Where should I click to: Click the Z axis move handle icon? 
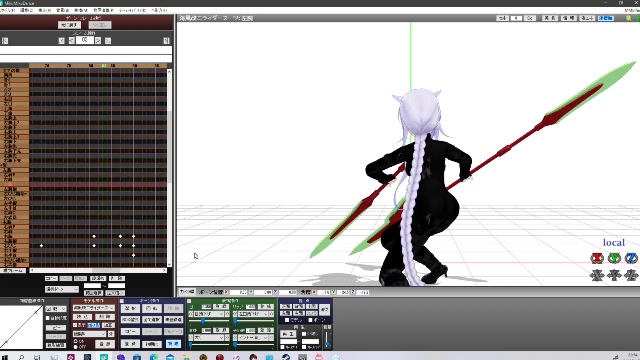[x=631, y=276]
